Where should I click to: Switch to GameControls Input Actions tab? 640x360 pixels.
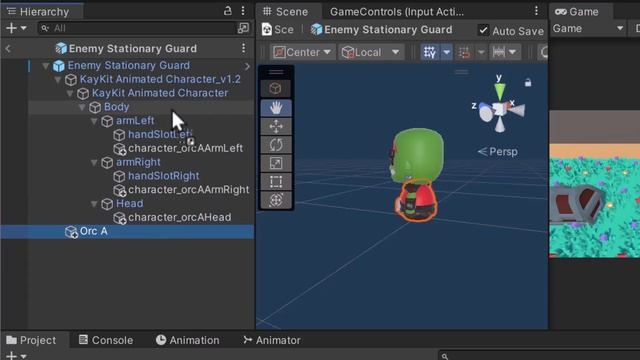pyautogui.click(x=397, y=11)
